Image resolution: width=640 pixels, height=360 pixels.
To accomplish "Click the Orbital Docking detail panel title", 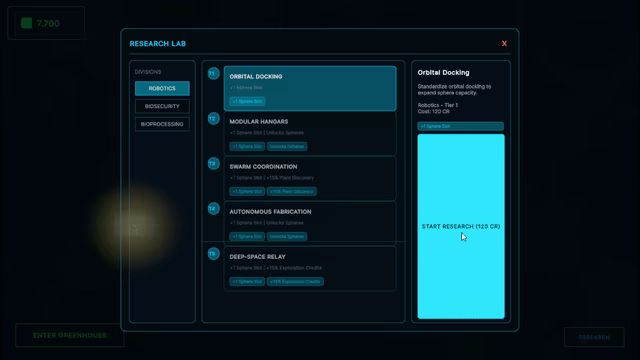I will pyautogui.click(x=443, y=73).
